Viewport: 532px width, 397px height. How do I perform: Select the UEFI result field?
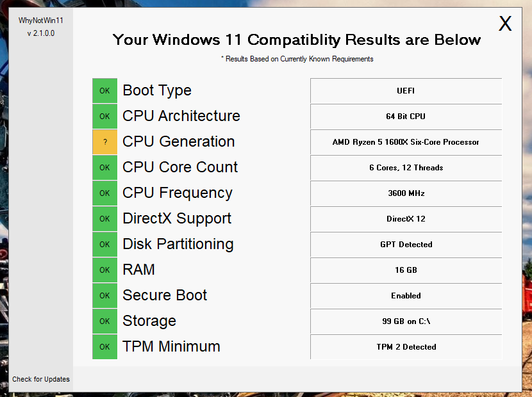pyautogui.click(x=406, y=91)
